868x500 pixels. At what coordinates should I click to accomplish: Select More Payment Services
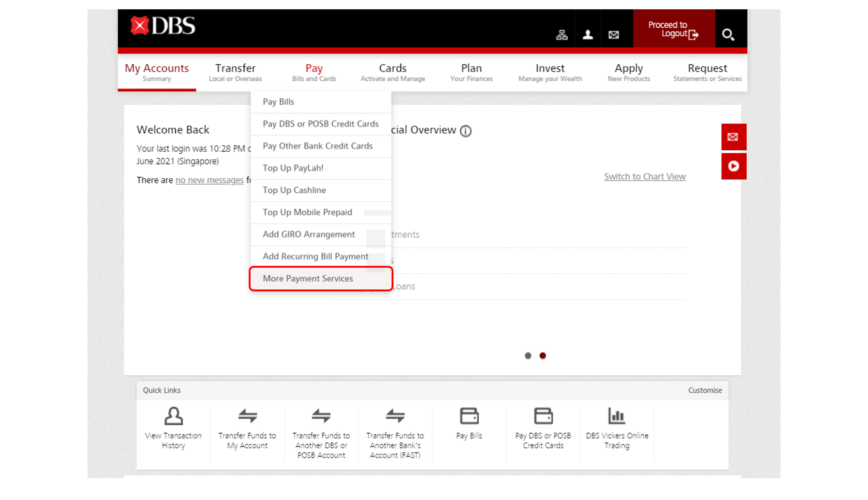(321, 279)
